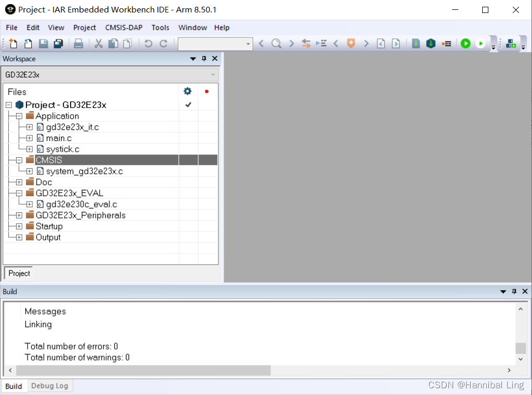Pin the Build panel

tap(514, 291)
